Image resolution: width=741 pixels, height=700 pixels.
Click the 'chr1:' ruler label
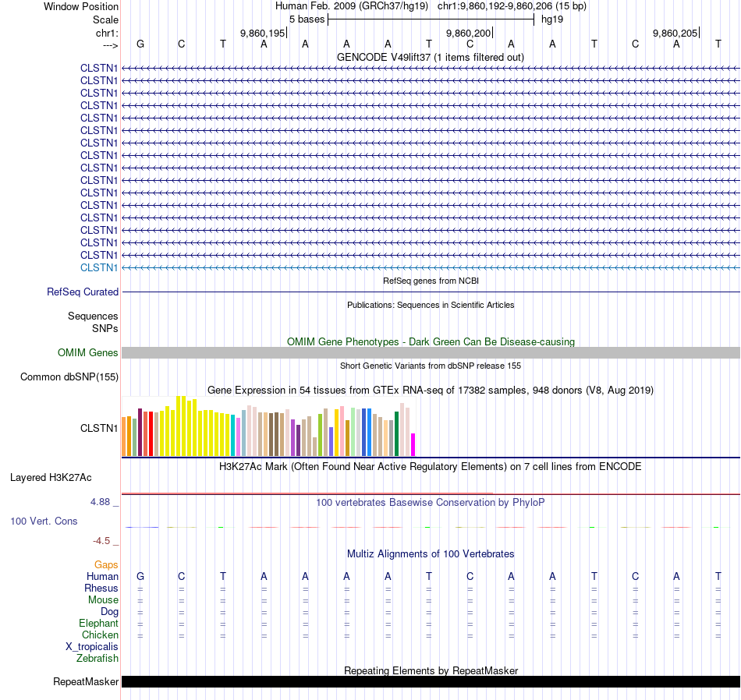(107, 33)
